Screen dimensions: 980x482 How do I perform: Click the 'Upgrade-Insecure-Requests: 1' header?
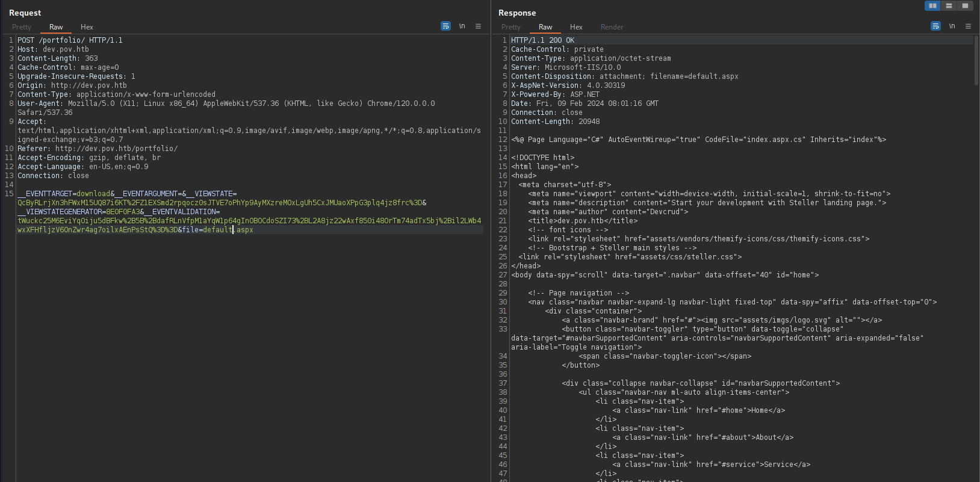(x=76, y=76)
